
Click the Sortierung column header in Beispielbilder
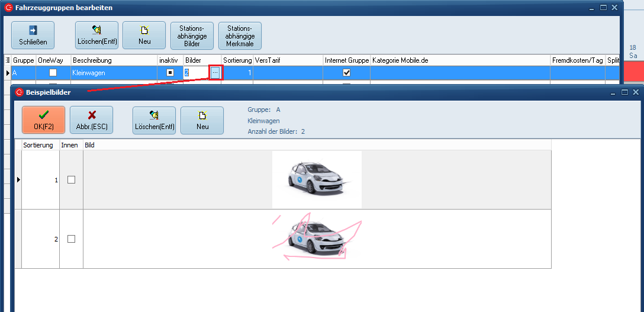38,145
